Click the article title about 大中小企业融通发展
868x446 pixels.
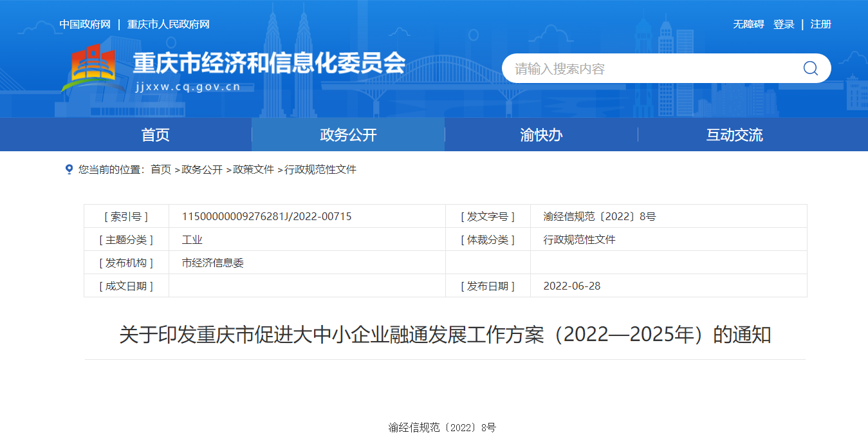[x=445, y=335]
